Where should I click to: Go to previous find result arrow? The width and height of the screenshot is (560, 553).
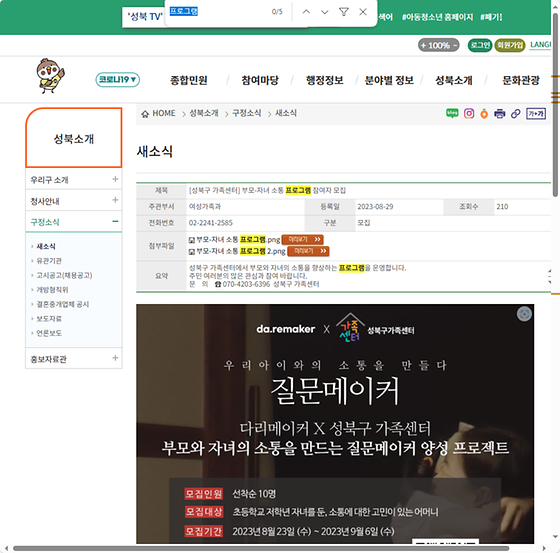tap(306, 12)
